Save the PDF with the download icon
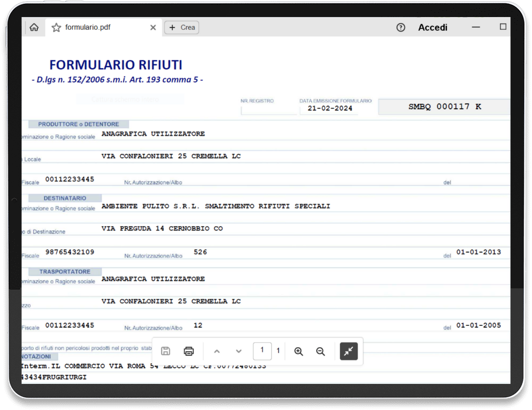This screenshot has width=532, height=410. pyautogui.click(x=165, y=350)
